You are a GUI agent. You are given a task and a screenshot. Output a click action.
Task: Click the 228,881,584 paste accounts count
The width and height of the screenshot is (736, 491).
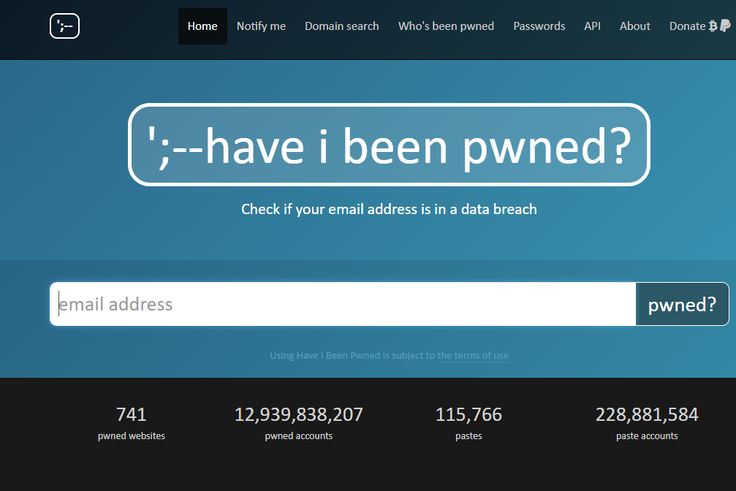point(647,414)
